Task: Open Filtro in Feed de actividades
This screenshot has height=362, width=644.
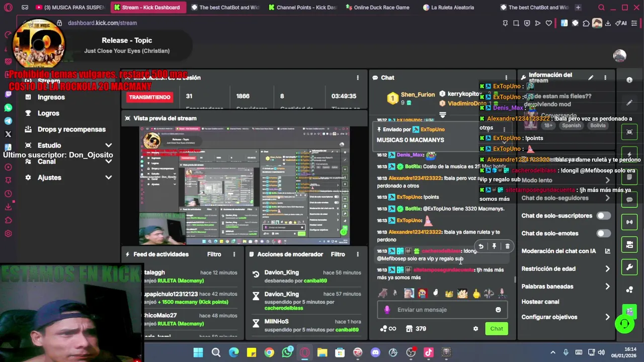Action: click(x=214, y=254)
